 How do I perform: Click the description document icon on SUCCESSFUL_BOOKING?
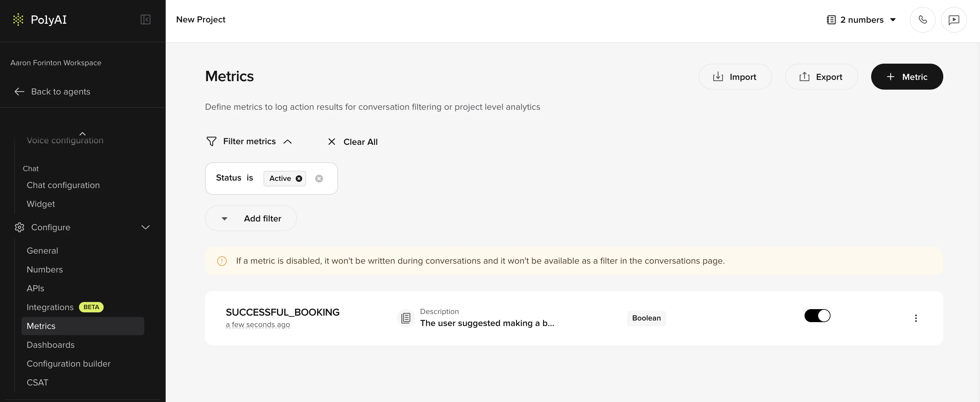tap(406, 318)
